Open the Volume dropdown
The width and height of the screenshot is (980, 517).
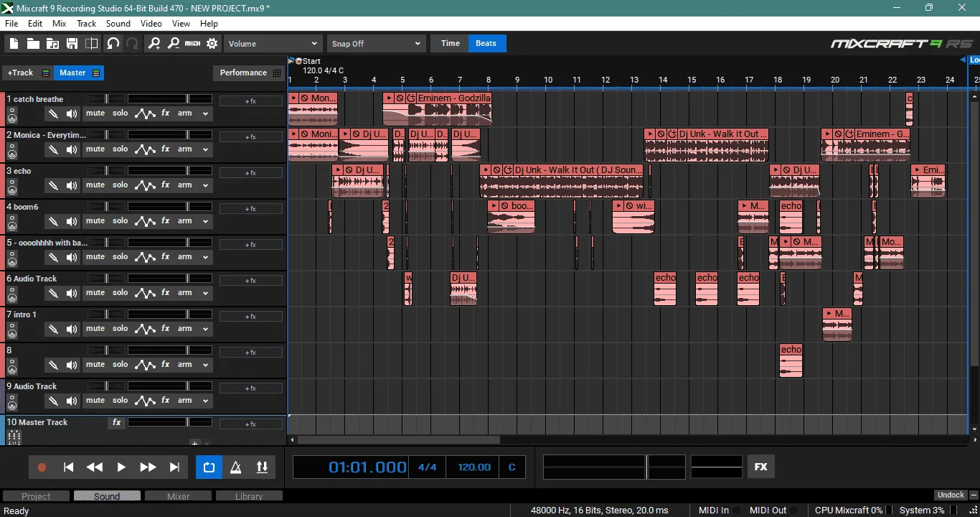(x=273, y=44)
